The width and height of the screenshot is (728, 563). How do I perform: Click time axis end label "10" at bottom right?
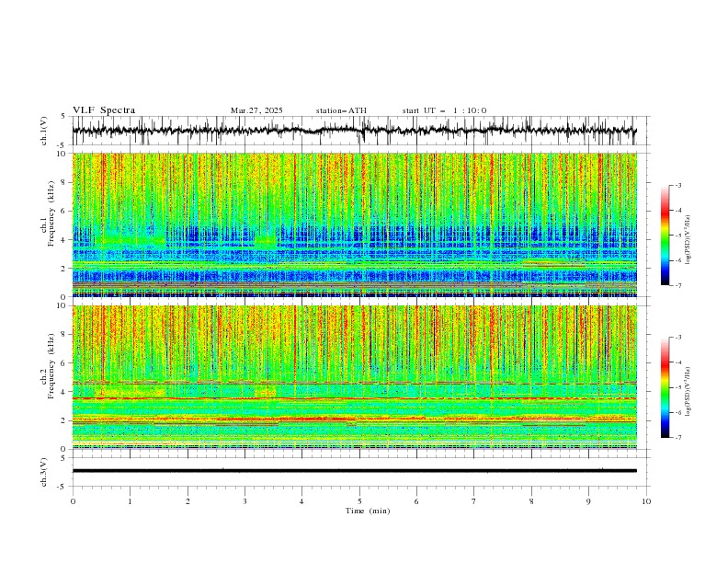pyautogui.click(x=646, y=501)
